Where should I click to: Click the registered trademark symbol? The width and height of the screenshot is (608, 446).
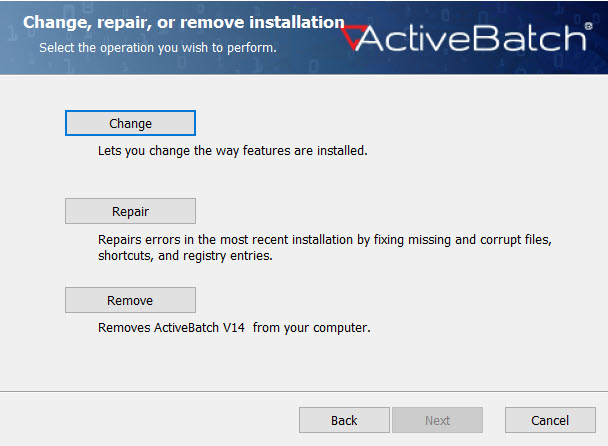click(588, 28)
